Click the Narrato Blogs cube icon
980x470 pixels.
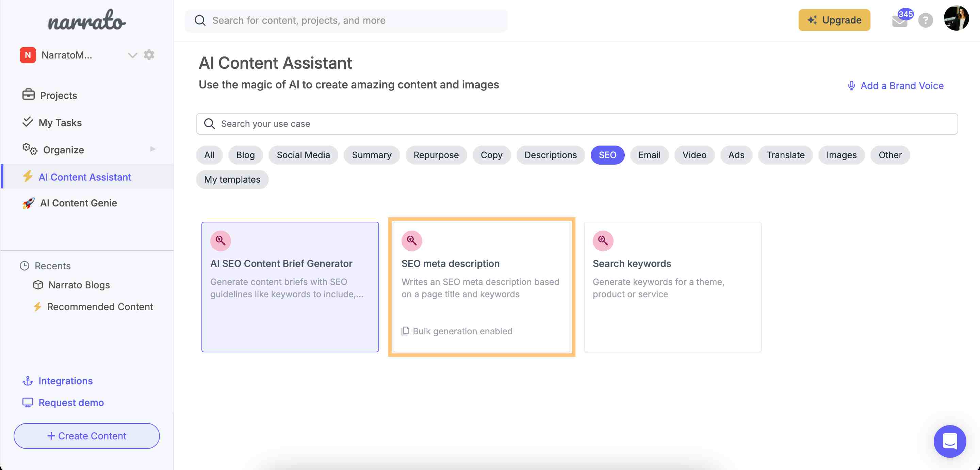38,285
